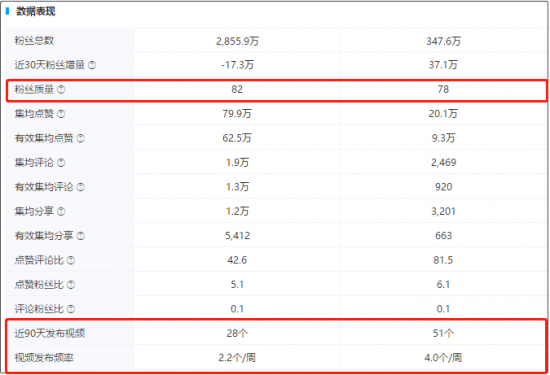Select the 有效集均点赞 label text
The height and width of the screenshot is (375, 550).
pos(44,138)
